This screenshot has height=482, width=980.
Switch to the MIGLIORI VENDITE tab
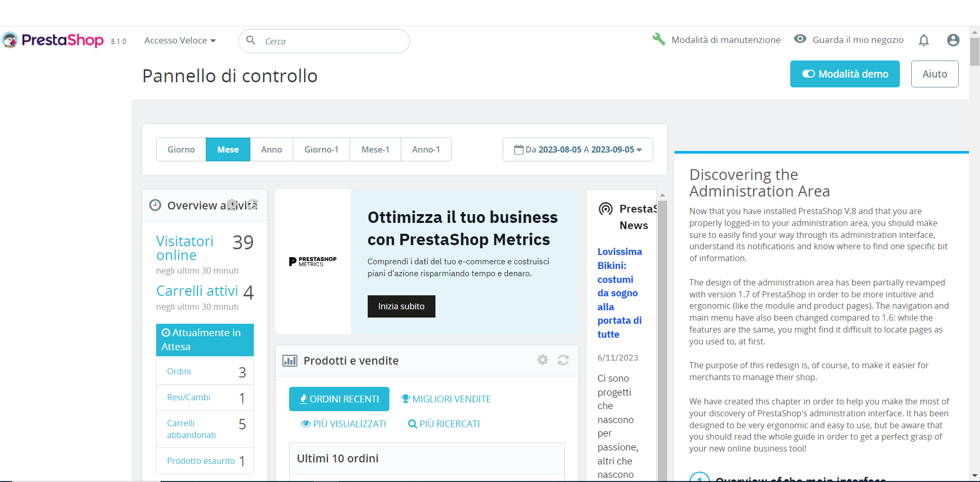446,399
